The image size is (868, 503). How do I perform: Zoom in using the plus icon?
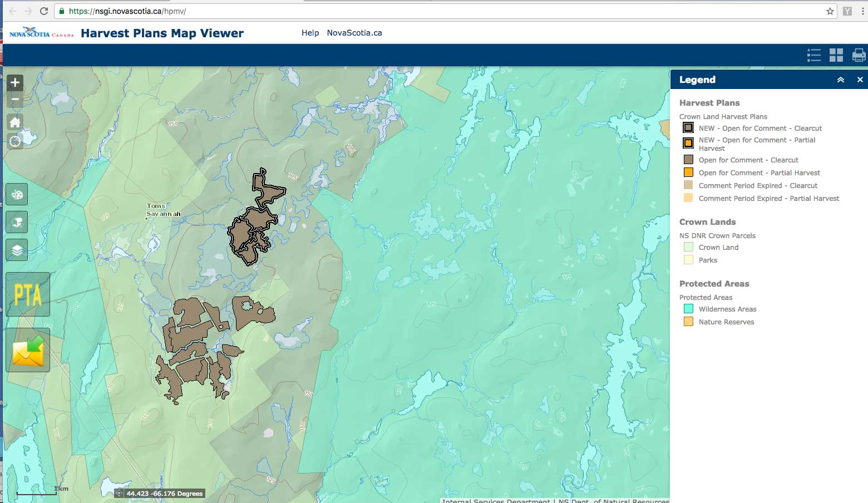[x=14, y=82]
